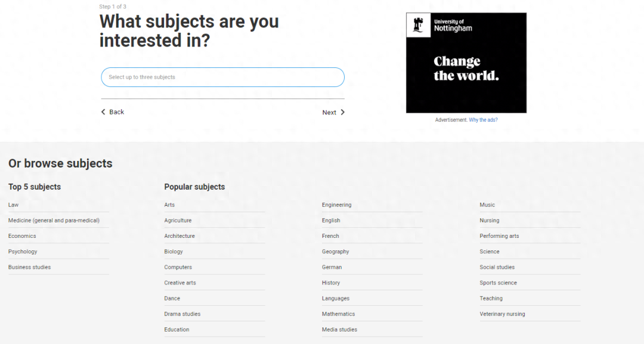Select Architecture in Popular subjects
644x344 pixels.
[179, 236]
